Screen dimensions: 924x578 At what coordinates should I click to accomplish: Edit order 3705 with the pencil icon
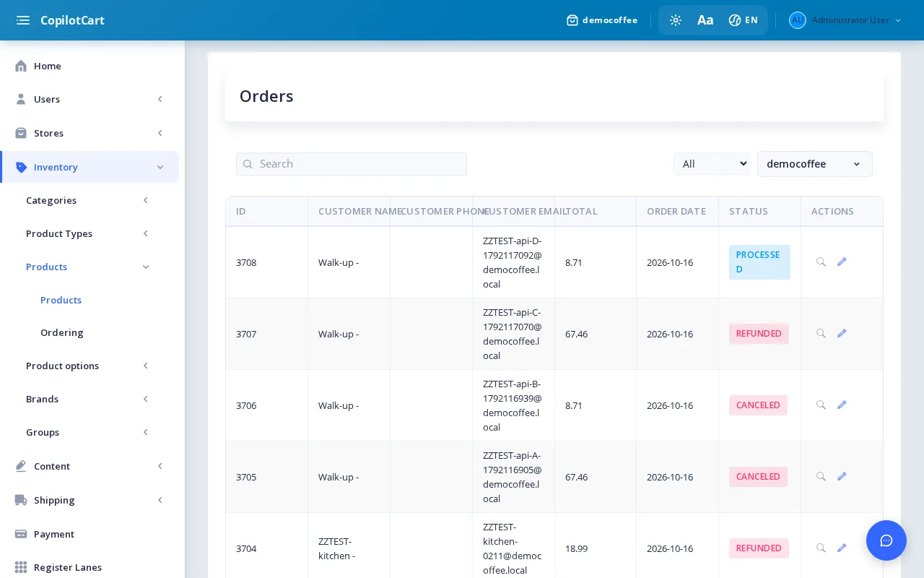[842, 476]
